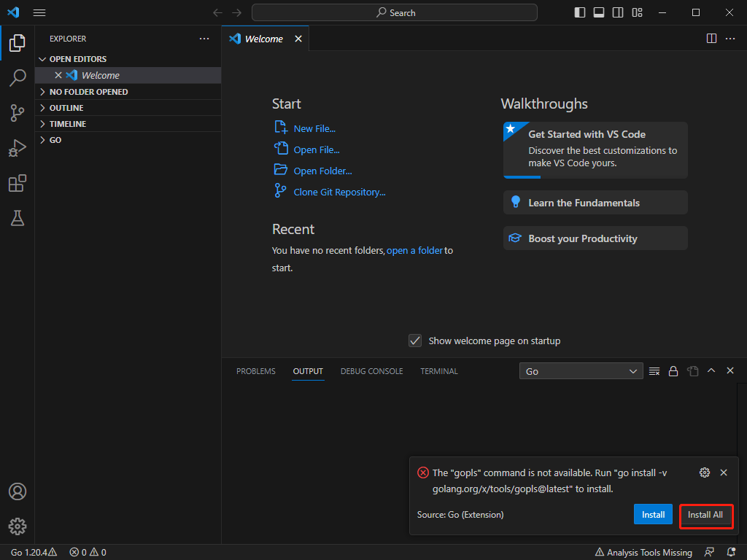Open Explorer Views and More Actions ellipsis
Image resolution: width=747 pixels, height=560 pixels.
tap(204, 39)
